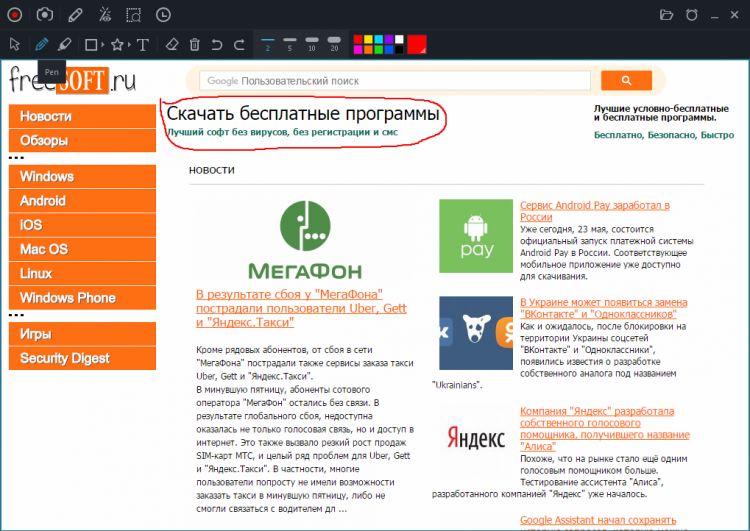Open the Игры category
750x531 pixels.
(82, 334)
